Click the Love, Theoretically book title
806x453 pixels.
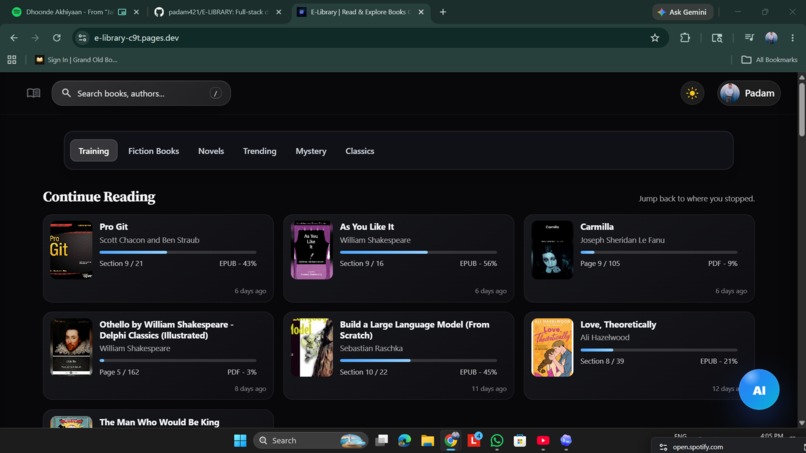point(618,324)
